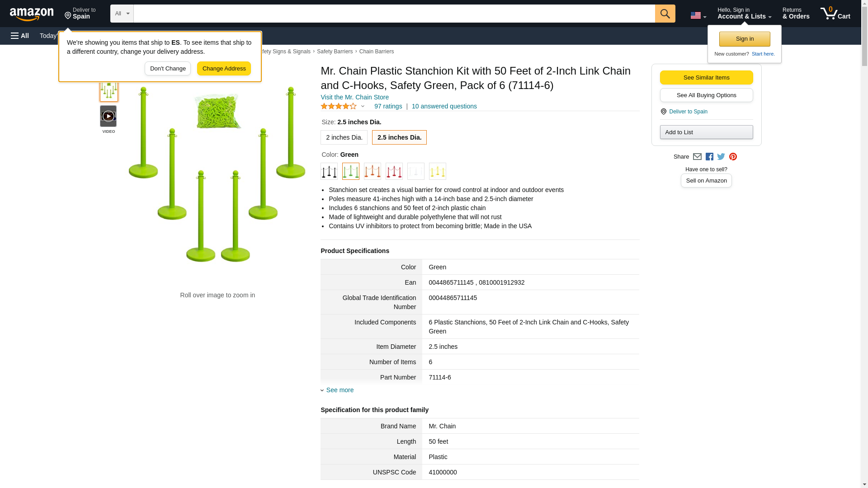Open the All hamburger menu
Viewport: 868px width, 488px height.
click(20, 36)
